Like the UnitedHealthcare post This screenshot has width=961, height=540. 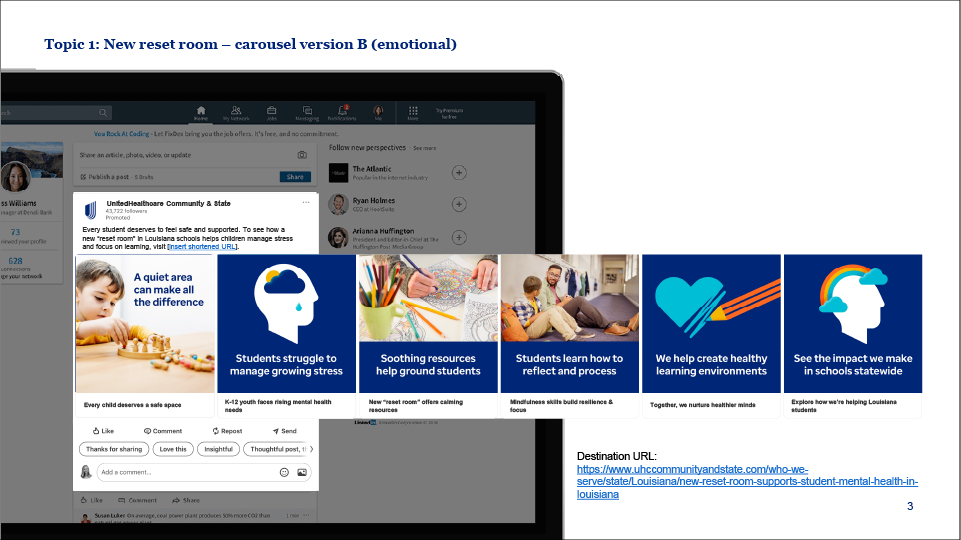click(103, 431)
